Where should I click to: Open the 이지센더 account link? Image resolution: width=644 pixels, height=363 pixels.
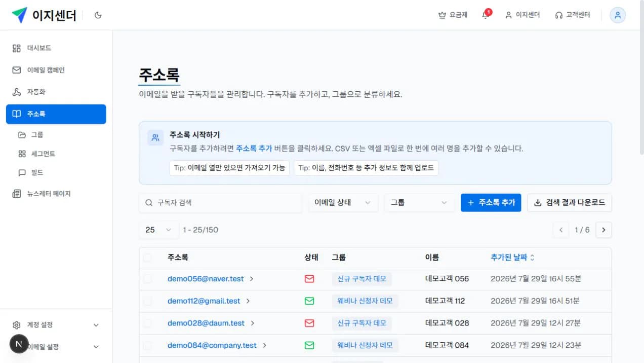point(522,15)
